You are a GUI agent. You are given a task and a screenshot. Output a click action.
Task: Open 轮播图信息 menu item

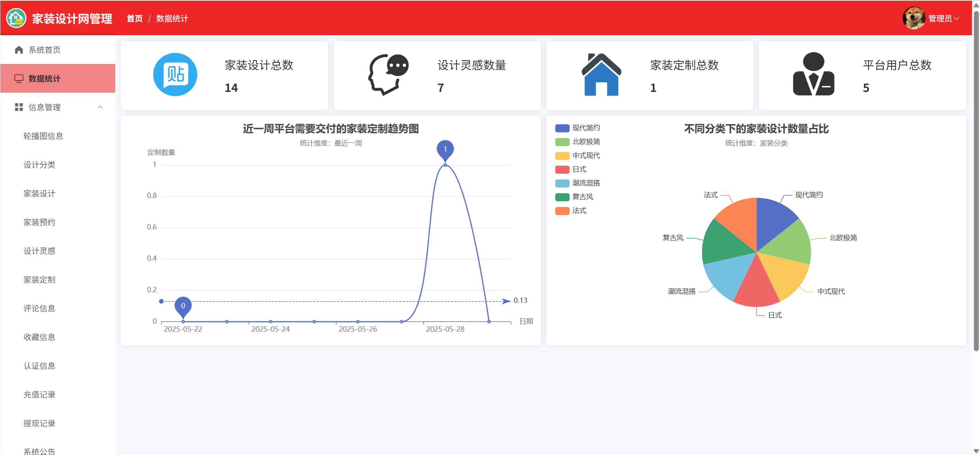43,136
